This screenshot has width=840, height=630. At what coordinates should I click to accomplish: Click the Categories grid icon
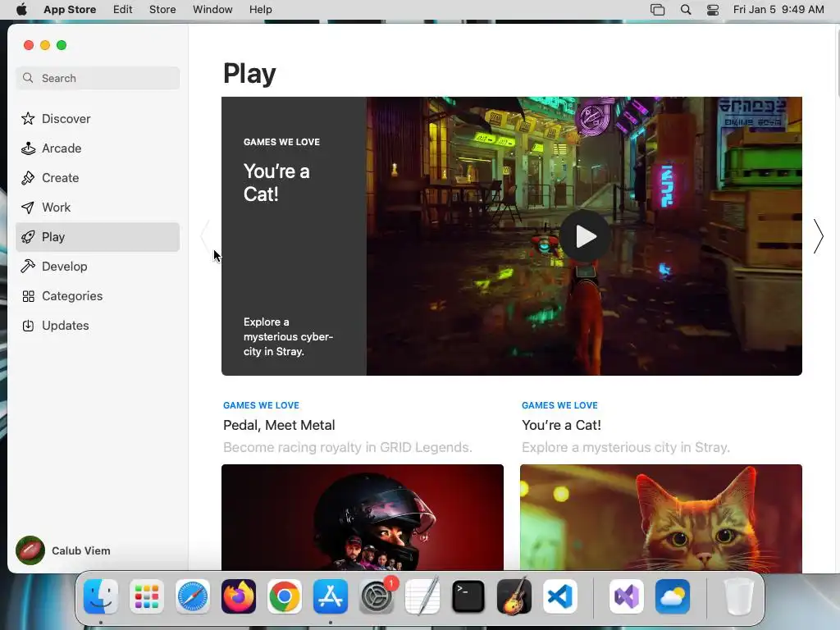[28, 296]
